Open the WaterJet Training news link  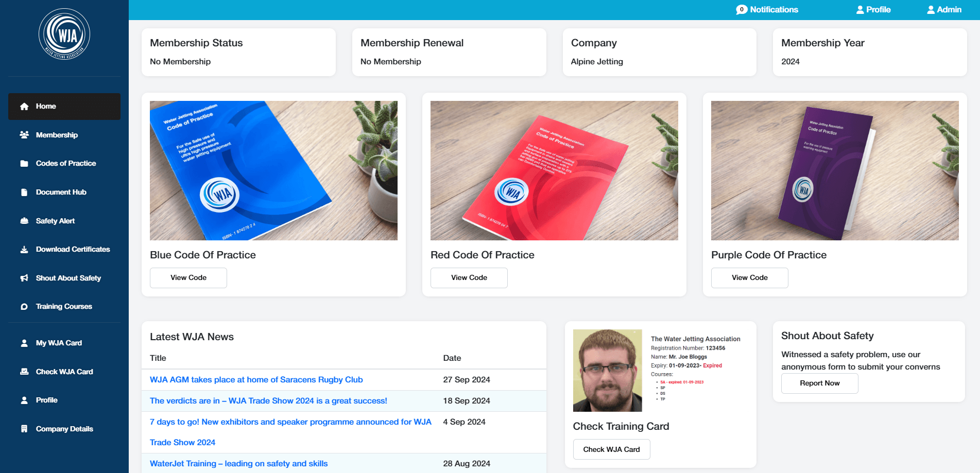point(238,464)
